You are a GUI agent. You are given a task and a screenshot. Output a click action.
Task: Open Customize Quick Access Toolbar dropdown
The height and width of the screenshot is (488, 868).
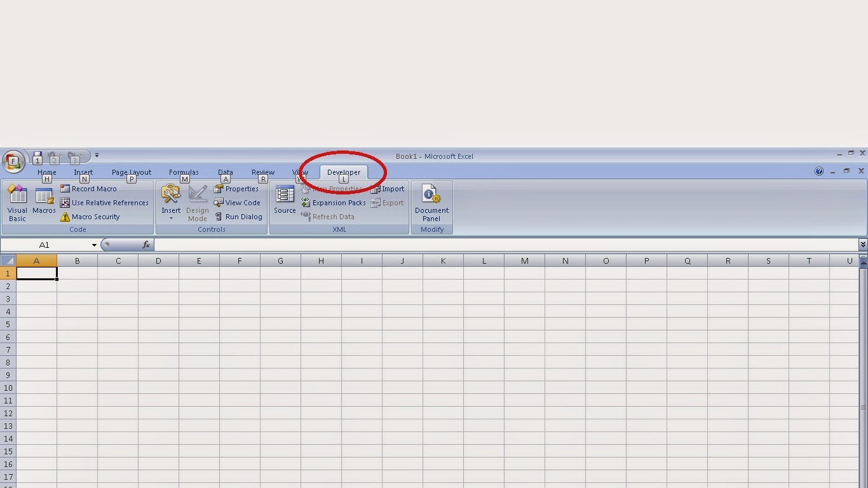point(97,156)
